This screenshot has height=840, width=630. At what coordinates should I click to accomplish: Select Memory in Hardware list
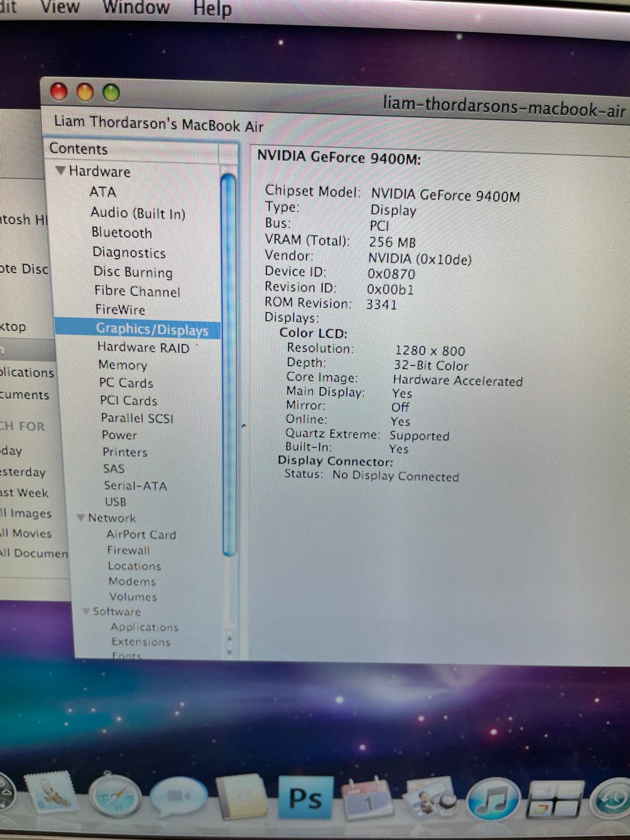tap(123, 365)
